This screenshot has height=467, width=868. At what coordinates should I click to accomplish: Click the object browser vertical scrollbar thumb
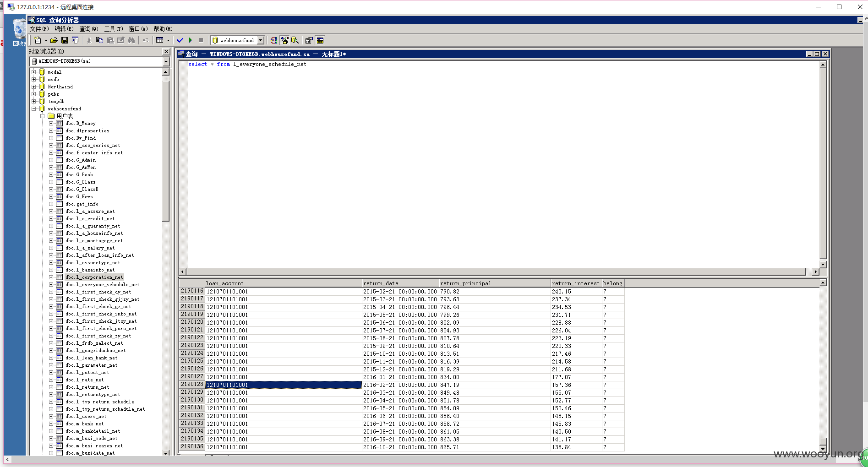(x=166, y=151)
